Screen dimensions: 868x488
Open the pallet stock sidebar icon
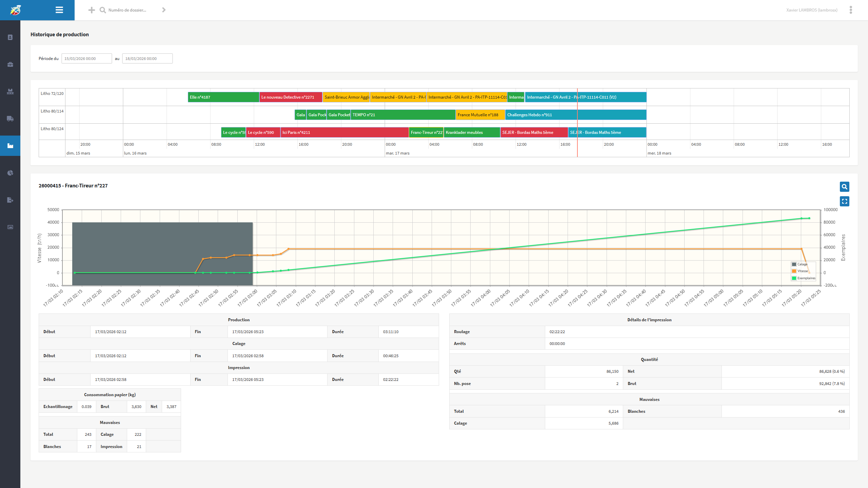10,91
